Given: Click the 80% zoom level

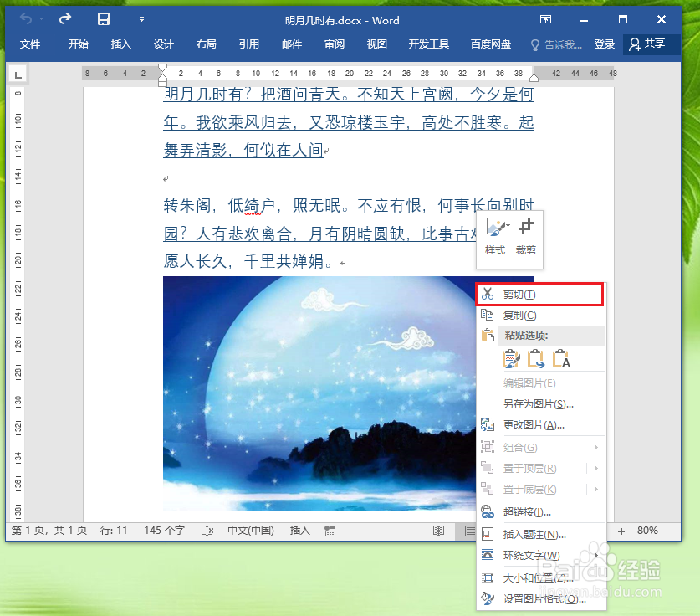Looking at the screenshot, I should 647,531.
